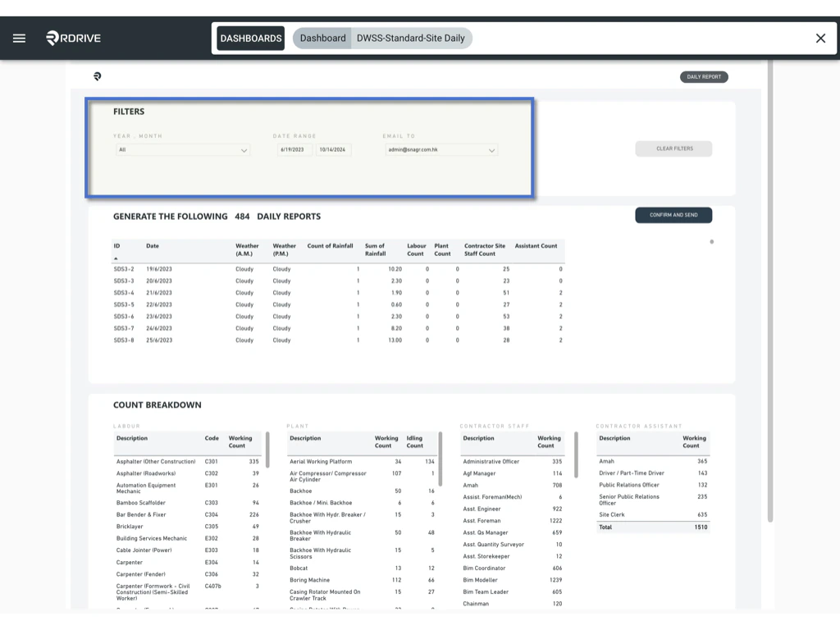Click the DASHBOARDS header button

pyautogui.click(x=250, y=38)
